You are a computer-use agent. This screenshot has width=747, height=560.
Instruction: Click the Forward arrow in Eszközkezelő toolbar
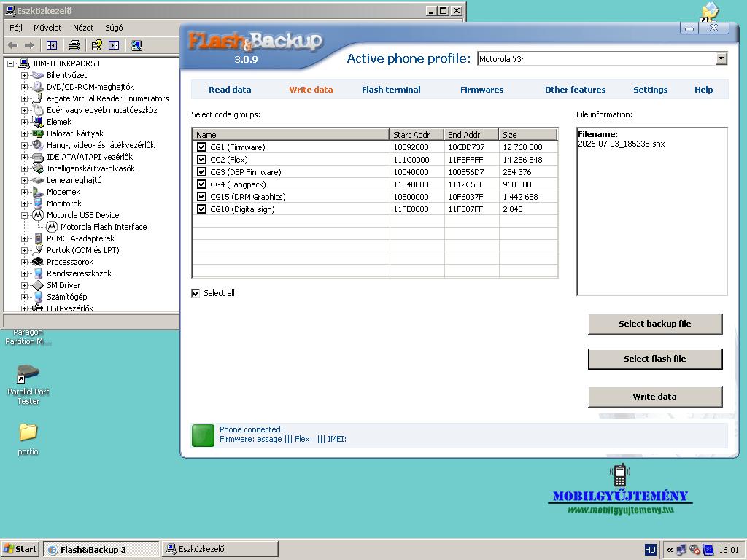point(29,45)
